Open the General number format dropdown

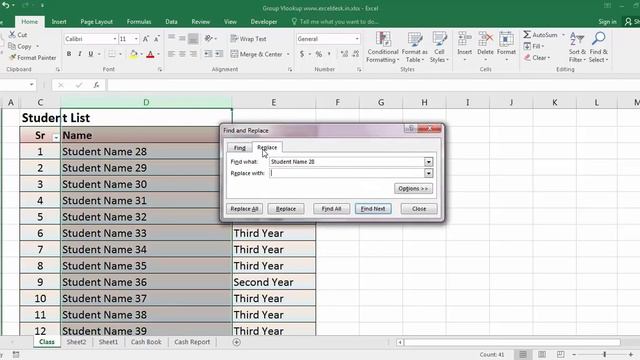point(357,39)
